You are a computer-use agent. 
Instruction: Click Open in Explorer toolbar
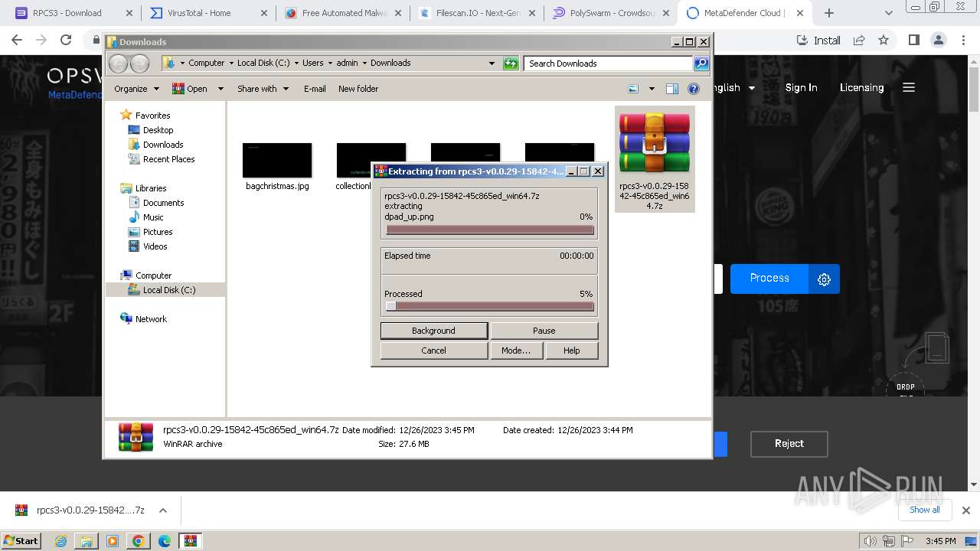(190, 89)
